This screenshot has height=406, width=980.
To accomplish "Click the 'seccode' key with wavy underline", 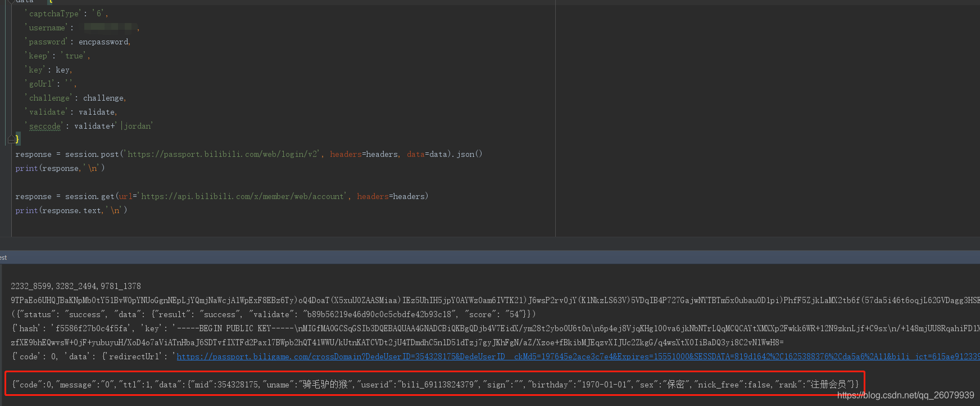I will pyautogui.click(x=44, y=126).
